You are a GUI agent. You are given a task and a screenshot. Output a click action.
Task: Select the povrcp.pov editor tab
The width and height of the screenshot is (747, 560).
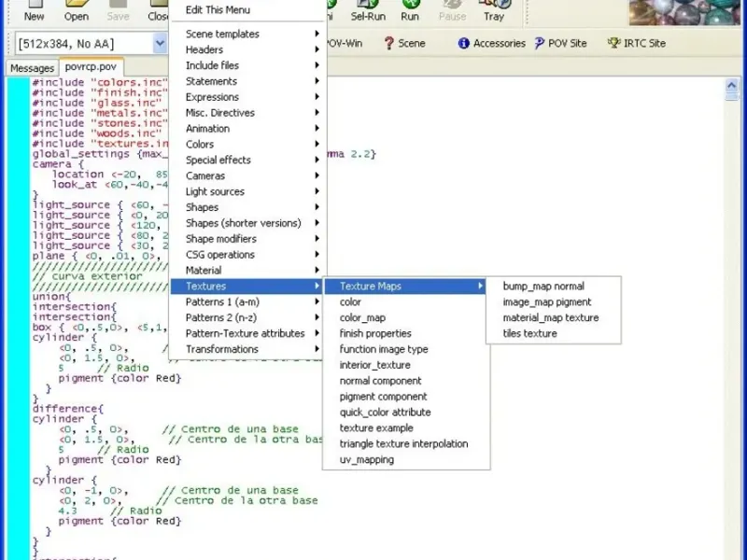[x=91, y=68]
